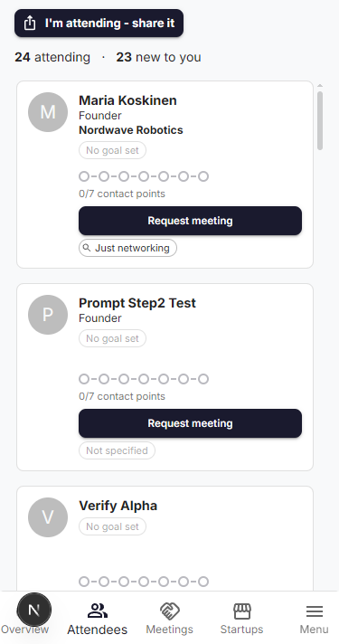Request meeting with Maria Koskinen
The image size is (339, 644).
pyautogui.click(x=190, y=221)
